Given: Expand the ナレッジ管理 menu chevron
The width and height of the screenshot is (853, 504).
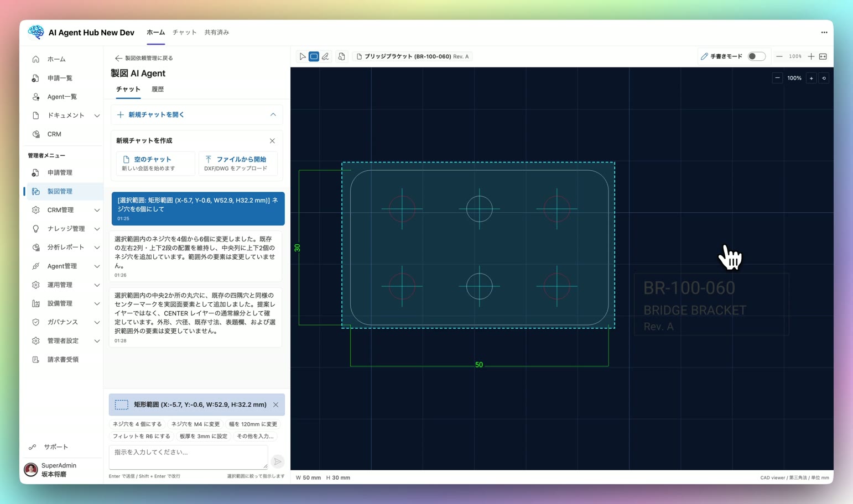Looking at the screenshot, I should pos(97,229).
